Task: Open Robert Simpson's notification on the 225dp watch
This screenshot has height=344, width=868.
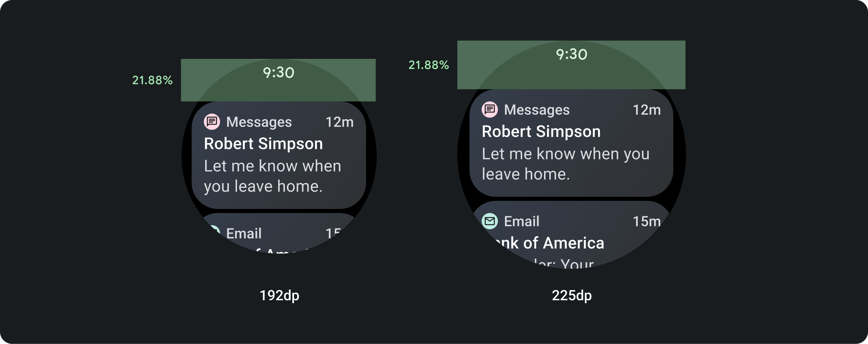Action: point(541,132)
